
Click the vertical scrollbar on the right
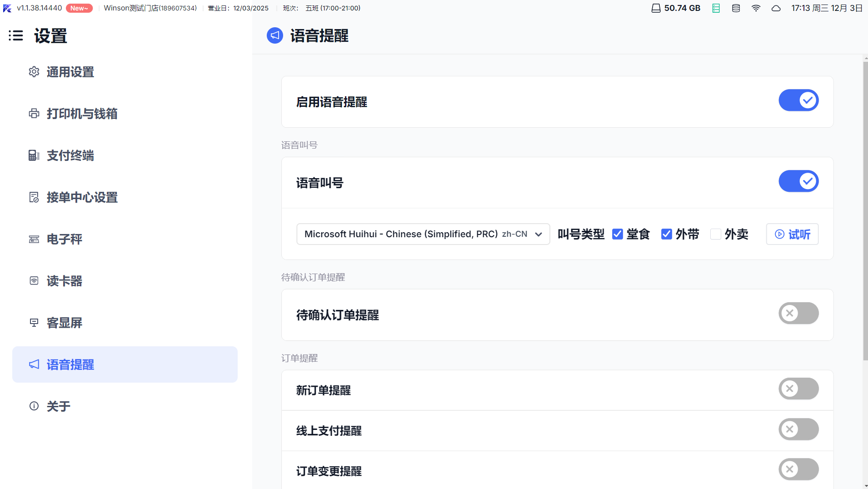[x=865, y=209]
